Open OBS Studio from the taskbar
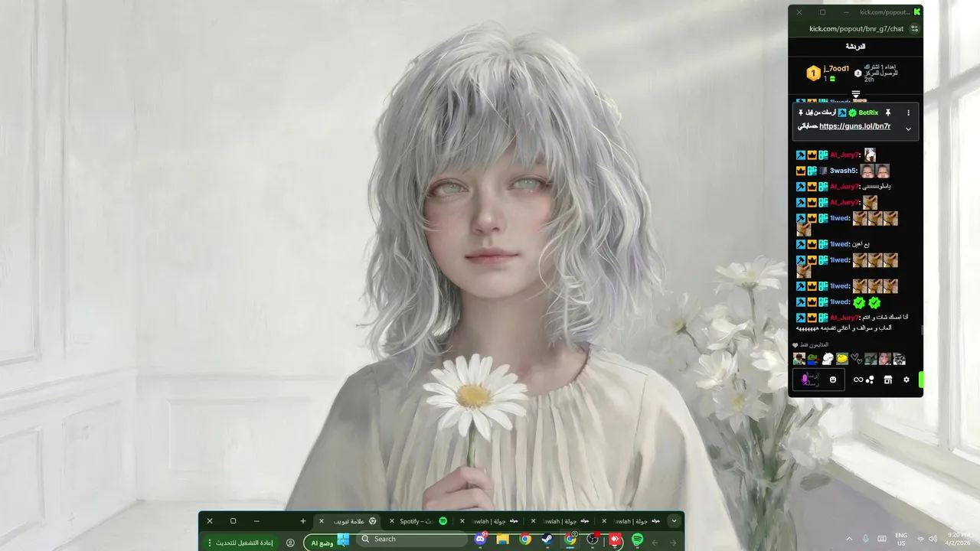The height and width of the screenshot is (551, 980). (x=593, y=540)
